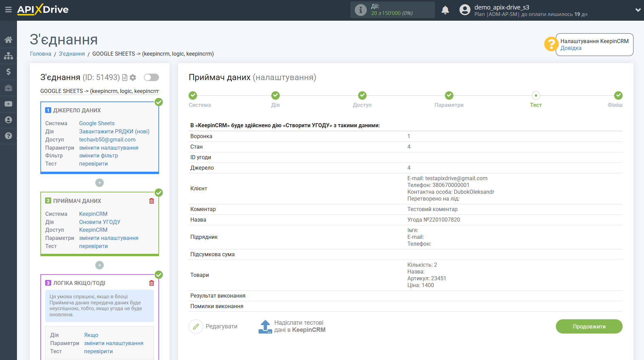Click the Тестовий коментар value

(x=432, y=209)
